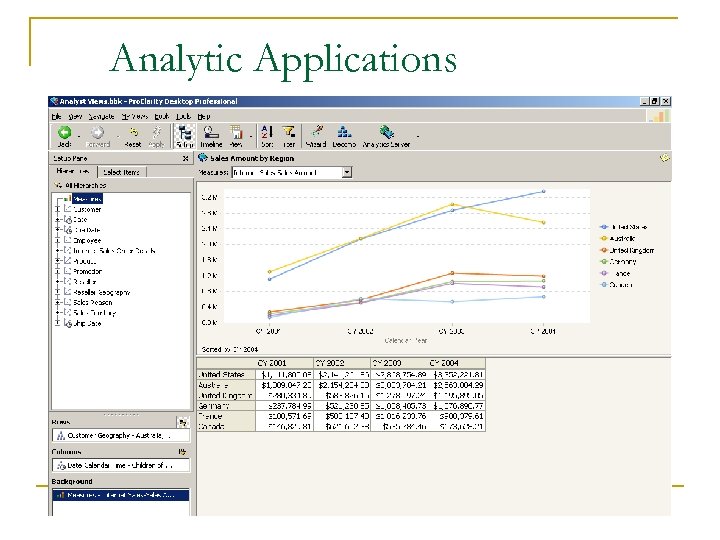Image resolution: width=720 pixels, height=540 pixels.
Task: Select the Ship Date hierarchy
Action: click(87, 323)
